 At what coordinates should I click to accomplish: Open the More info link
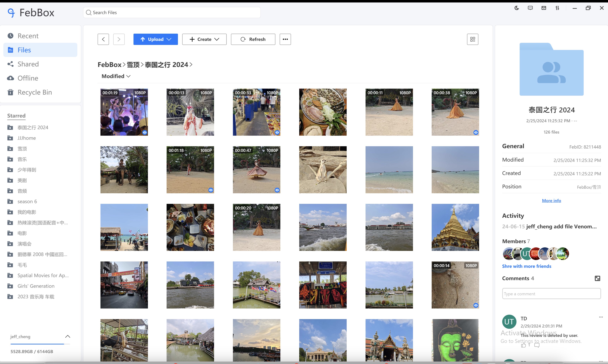click(551, 201)
